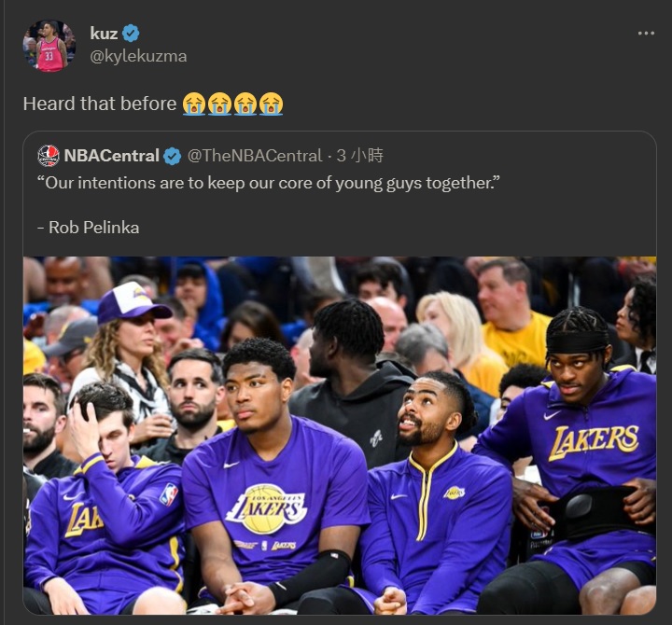Click the verified badge next to NBACentral
The image size is (672, 625).
coord(173,156)
